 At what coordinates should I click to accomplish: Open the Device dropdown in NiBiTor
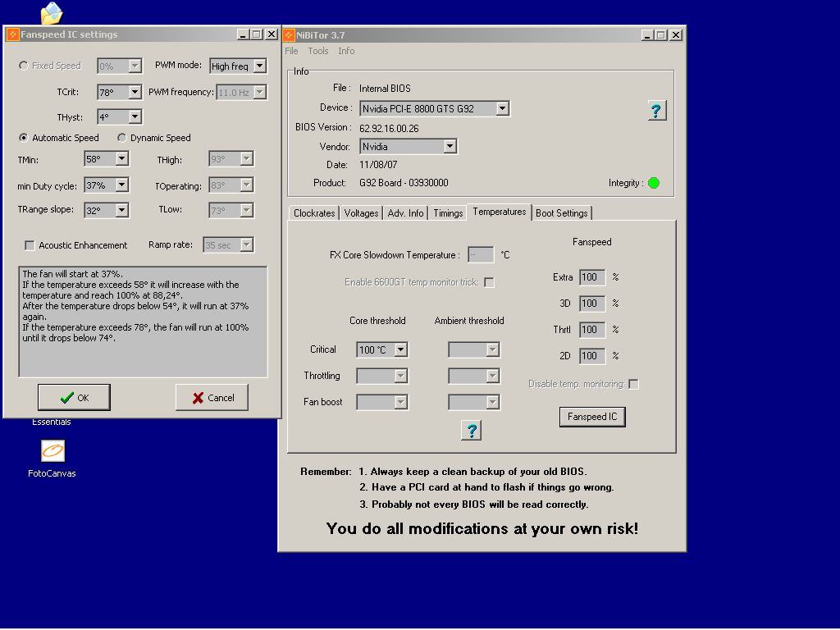pos(502,108)
